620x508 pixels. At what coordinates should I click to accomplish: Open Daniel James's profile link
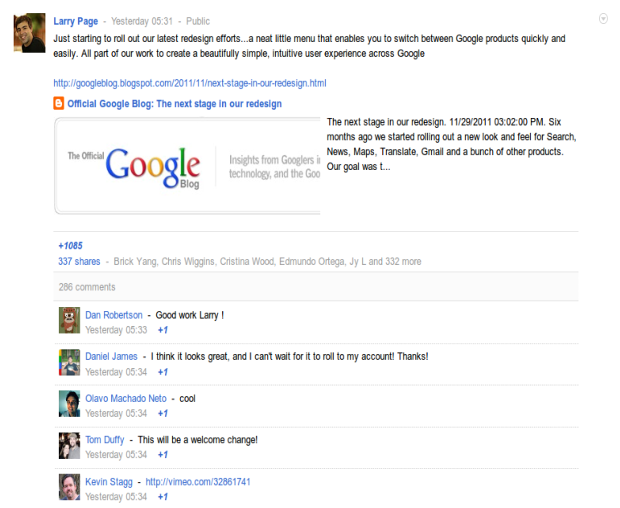(112, 357)
